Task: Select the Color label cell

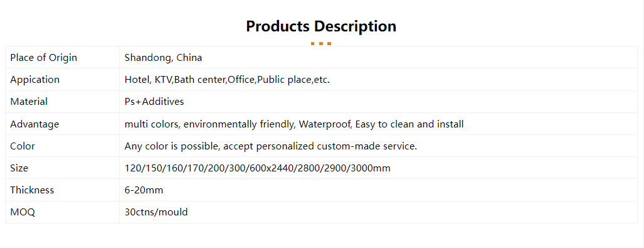Action: pos(63,146)
